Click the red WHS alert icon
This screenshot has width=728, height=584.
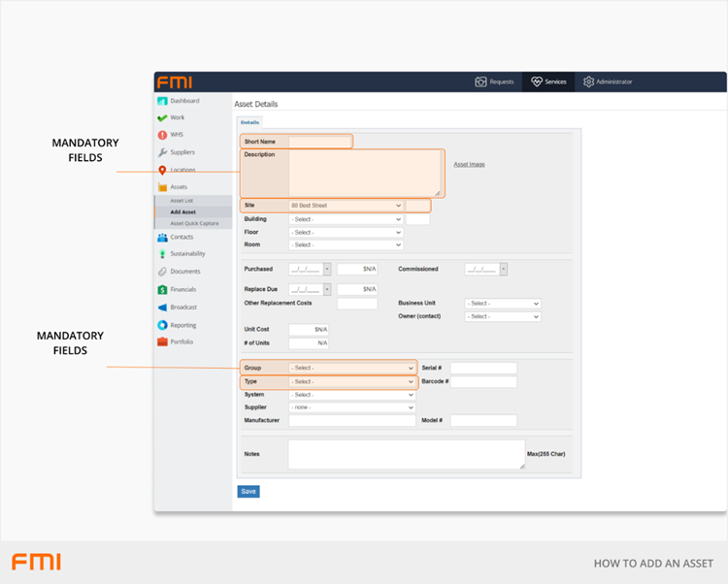click(162, 135)
